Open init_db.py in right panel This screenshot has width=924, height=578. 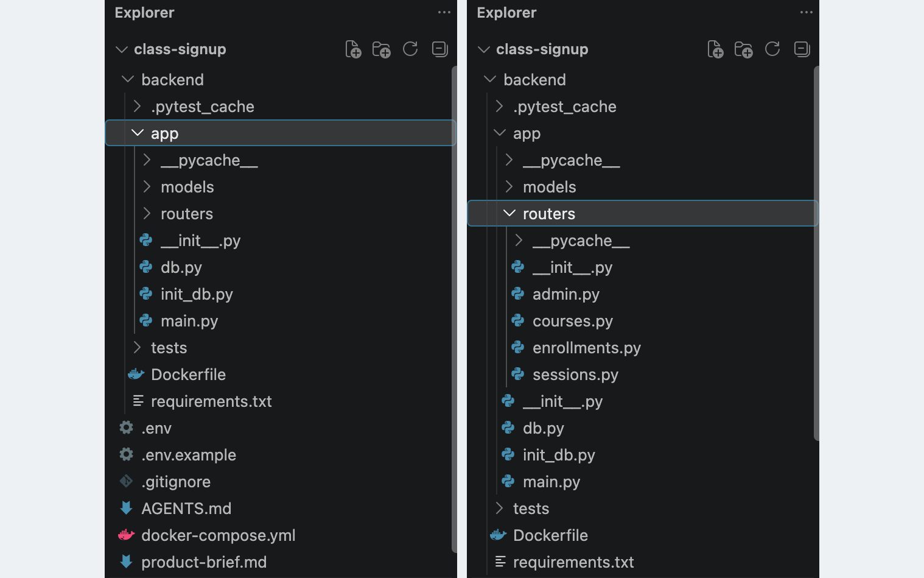tap(559, 455)
